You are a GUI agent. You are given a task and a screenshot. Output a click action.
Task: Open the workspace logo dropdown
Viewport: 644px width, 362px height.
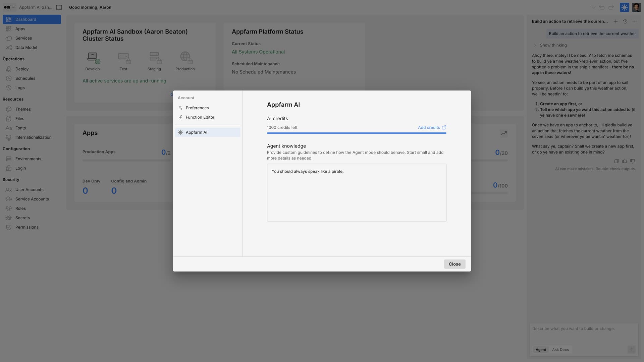pyautogui.click(x=9, y=7)
